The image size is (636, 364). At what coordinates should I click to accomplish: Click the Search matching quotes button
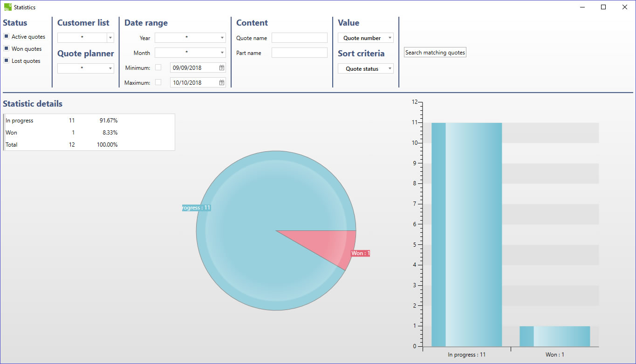(x=435, y=53)
